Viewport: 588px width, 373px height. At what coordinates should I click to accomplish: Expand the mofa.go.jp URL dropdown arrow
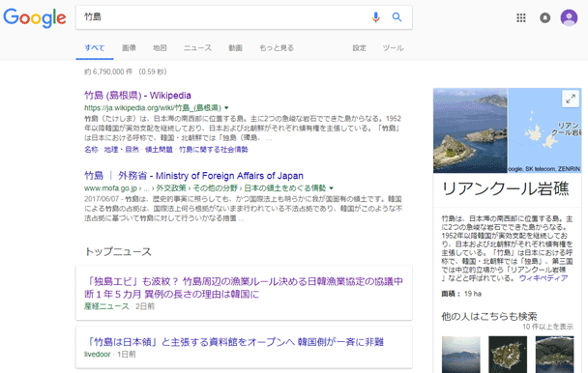(331, 188)
